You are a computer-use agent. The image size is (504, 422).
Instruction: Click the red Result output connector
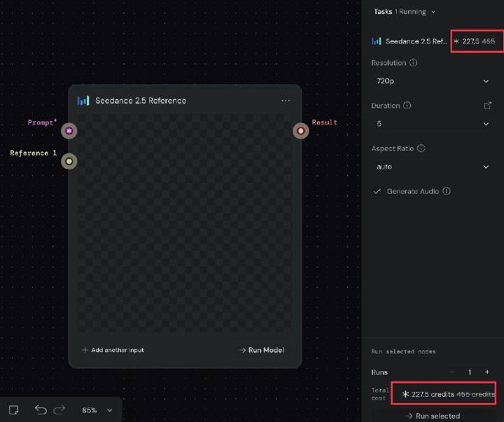tap(300, 131)
